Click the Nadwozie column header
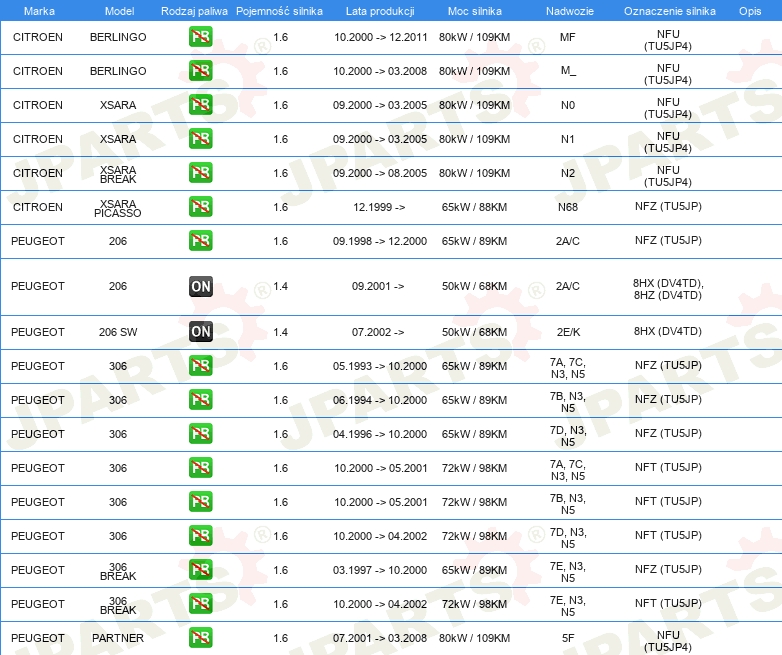 point(570,11)
